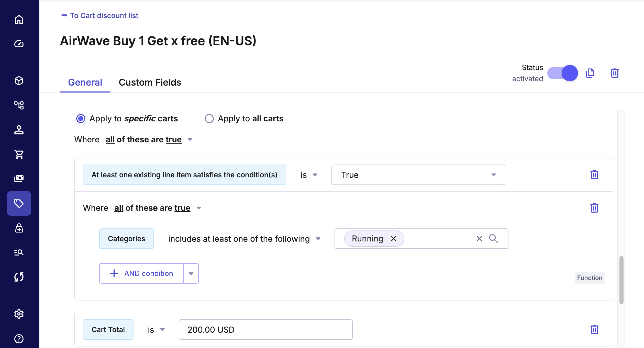Toggle the activated Status switch
Image resolution: width=644 pixels, height=348 pixels.
coord(562,73)
